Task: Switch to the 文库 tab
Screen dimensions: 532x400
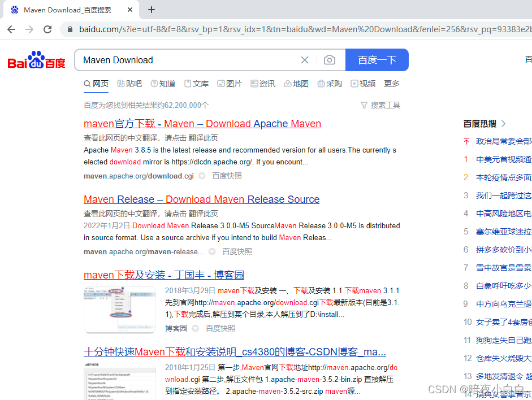Action: (x=196, y=84)
